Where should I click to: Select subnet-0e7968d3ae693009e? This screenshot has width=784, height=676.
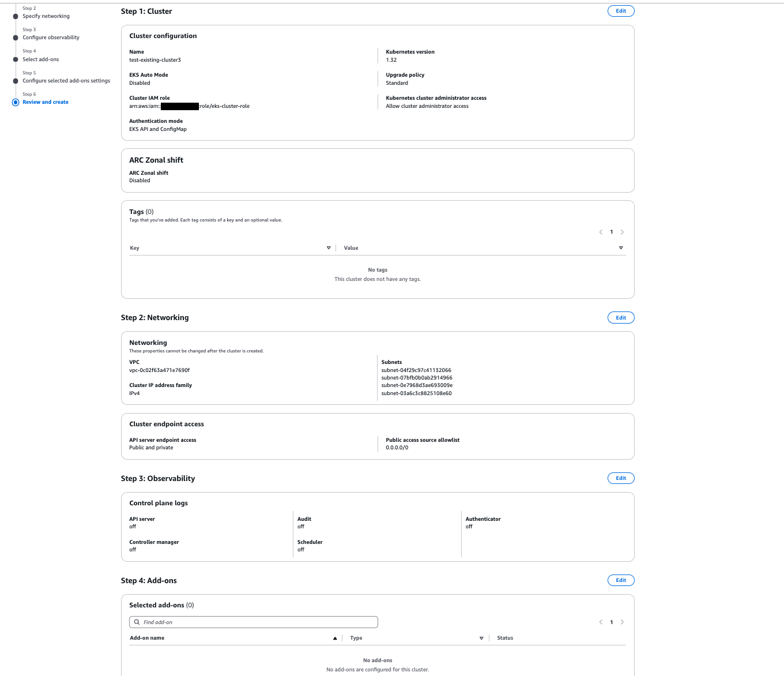point(417,385)
